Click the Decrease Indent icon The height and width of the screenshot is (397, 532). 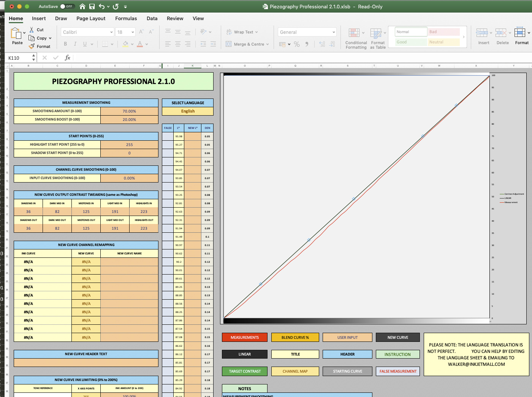point(203,44)
